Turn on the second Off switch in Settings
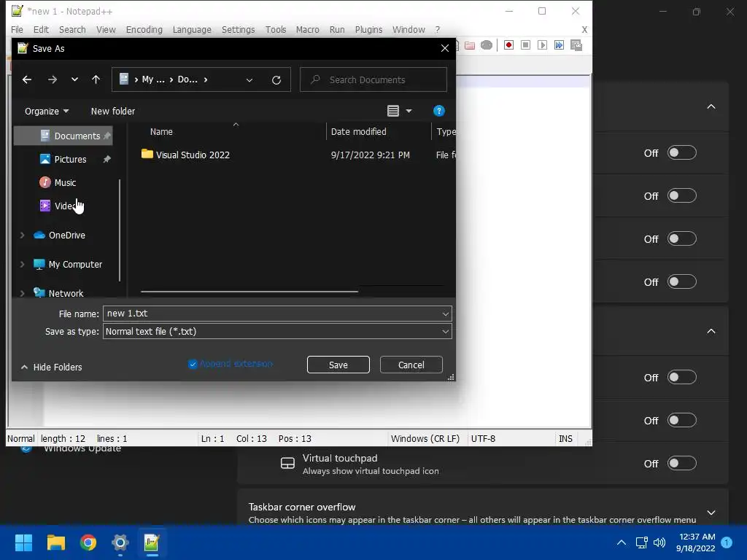The height and width of the screenshot is (560, 747). tap(682, 195)
